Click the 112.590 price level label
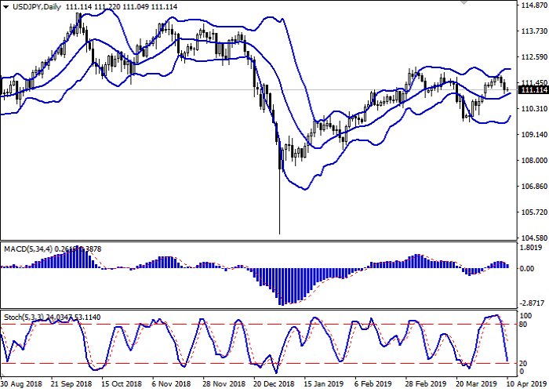This screenshot has height=392, width=549. click(x=533, y=57)
